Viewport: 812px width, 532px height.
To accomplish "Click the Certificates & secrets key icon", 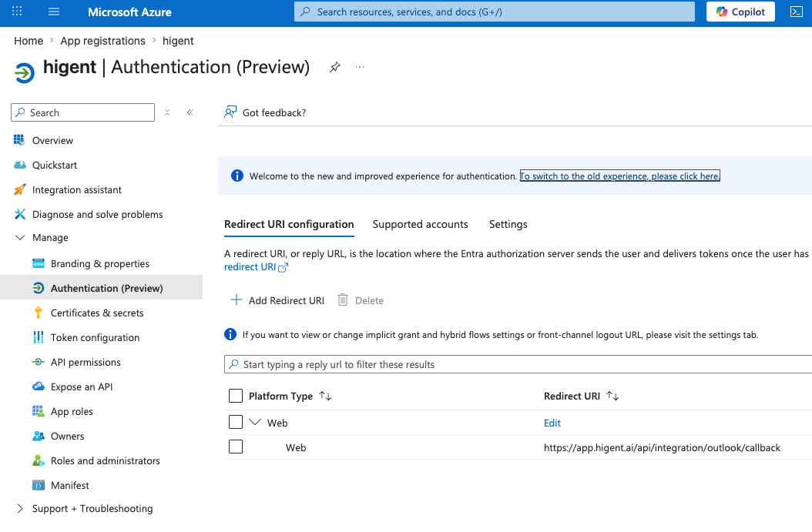I will click(39, 313).
